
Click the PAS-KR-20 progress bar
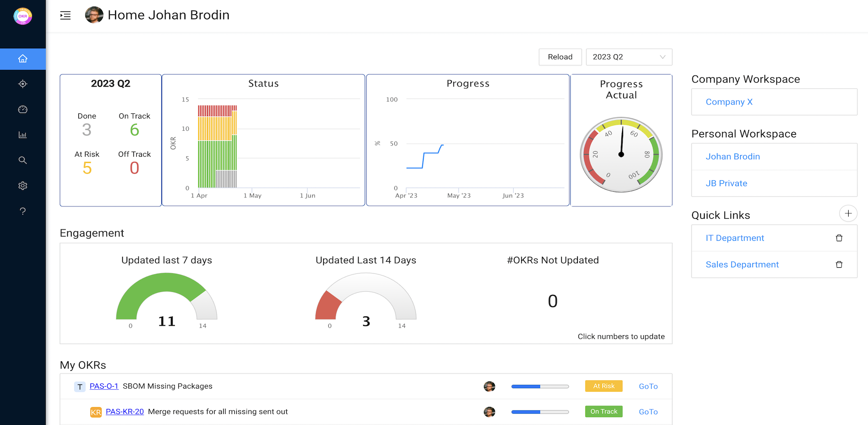pos(540,412)
